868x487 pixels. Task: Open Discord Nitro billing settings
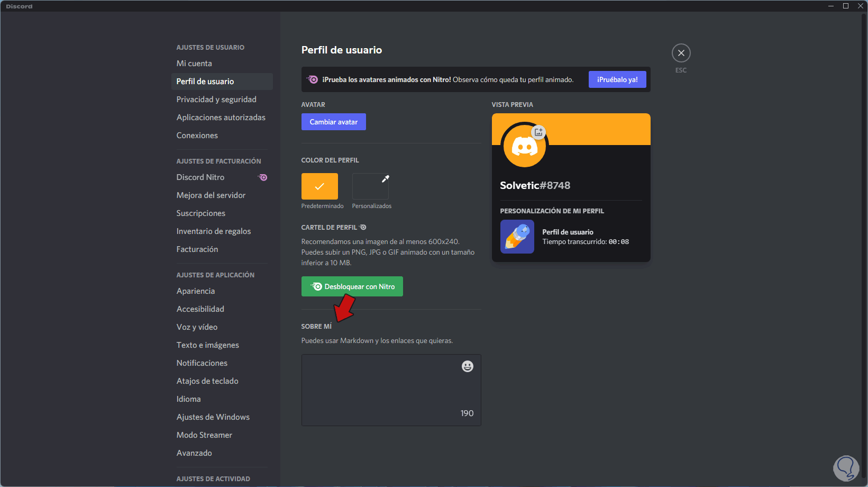(x=222, y=177)
